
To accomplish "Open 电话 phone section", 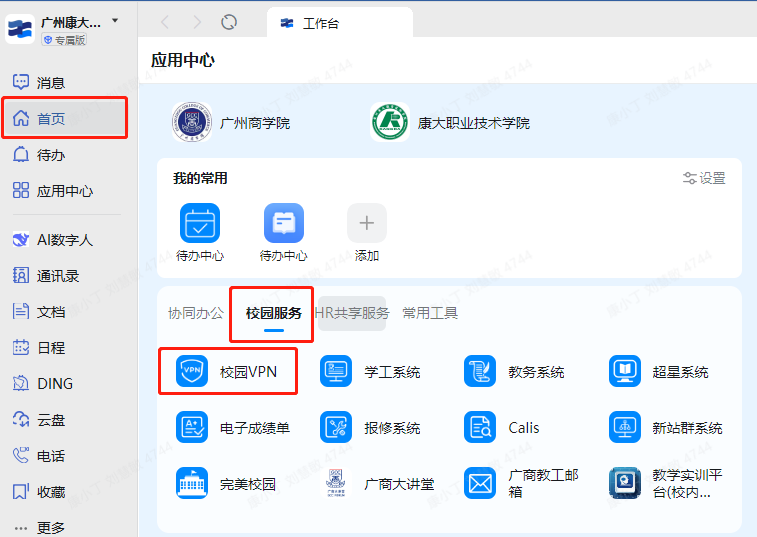I will coord(39,456).
